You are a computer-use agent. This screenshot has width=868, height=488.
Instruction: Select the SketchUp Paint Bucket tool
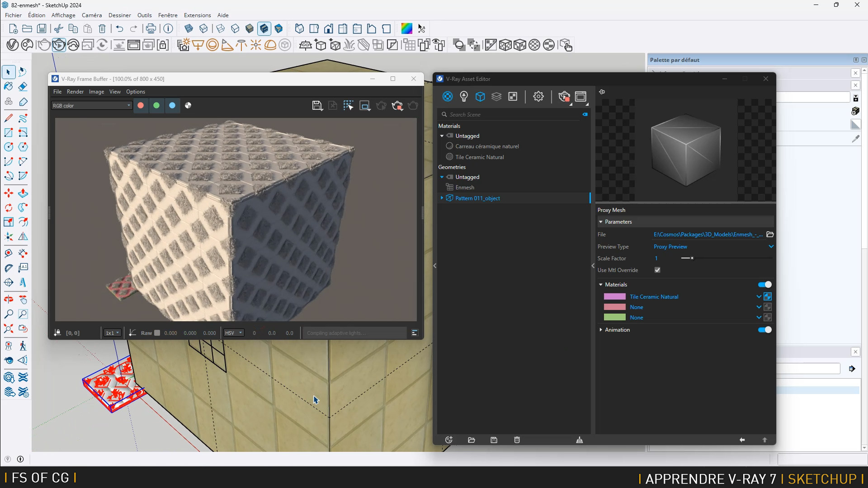pos(9,86)
